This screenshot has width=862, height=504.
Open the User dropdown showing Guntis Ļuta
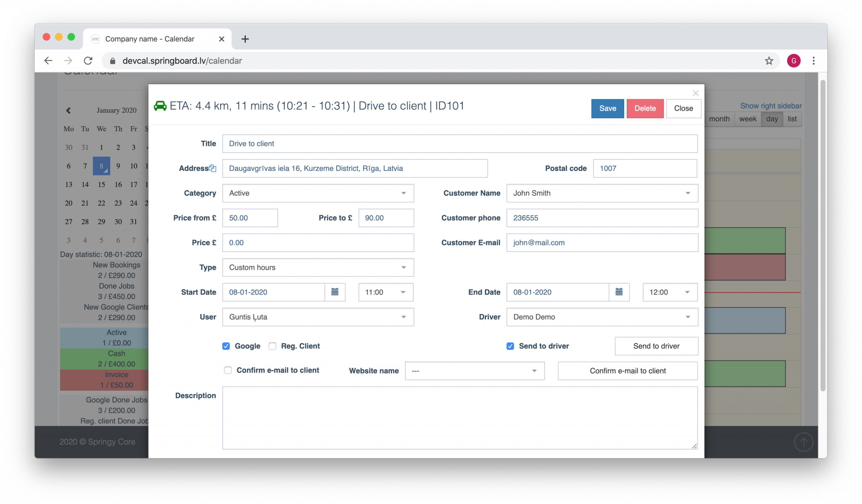318,317
